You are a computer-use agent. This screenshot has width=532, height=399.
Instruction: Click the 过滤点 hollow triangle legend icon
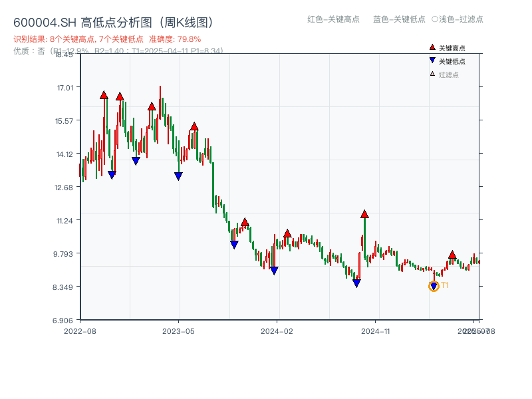click(432, 74)
